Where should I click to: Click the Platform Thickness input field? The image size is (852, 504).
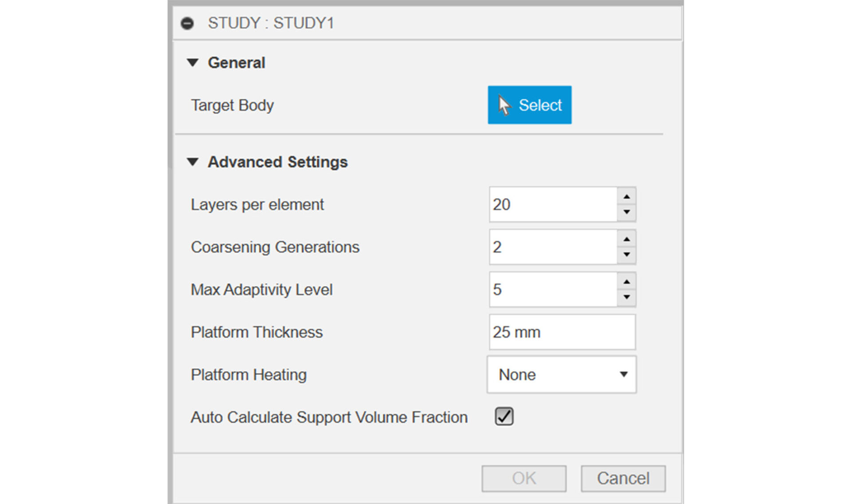point(562,332)
